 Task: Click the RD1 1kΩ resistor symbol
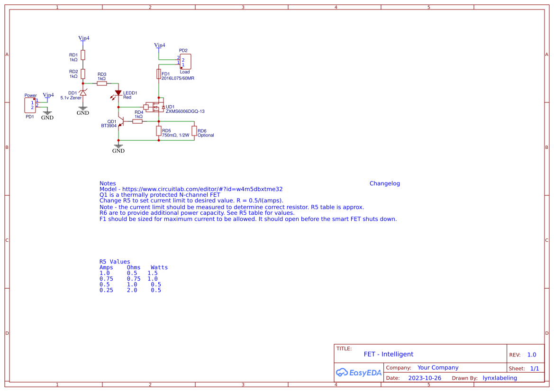click(x=82, y=55)
